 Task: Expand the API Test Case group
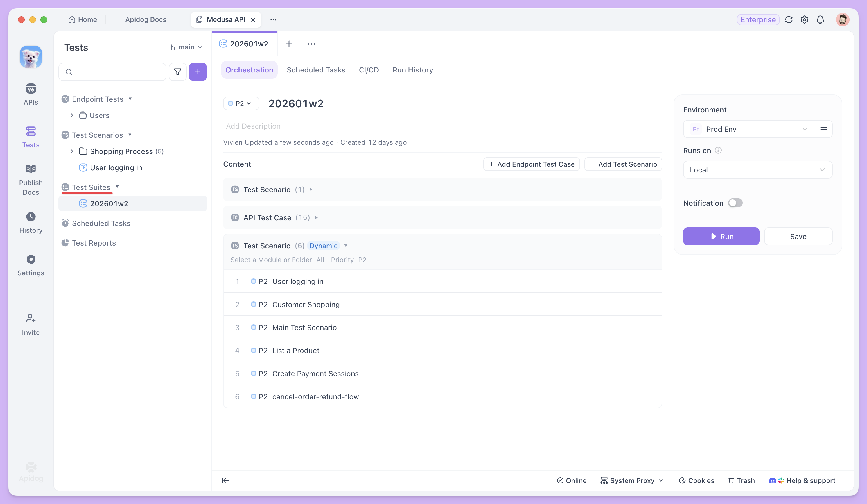point(316,218)
